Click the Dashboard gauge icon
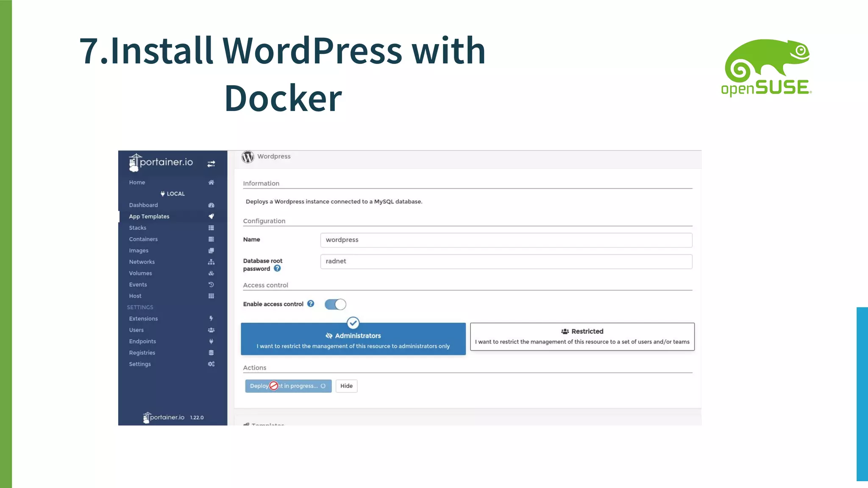This screenshot has height=488, width=868. (211, 205)
